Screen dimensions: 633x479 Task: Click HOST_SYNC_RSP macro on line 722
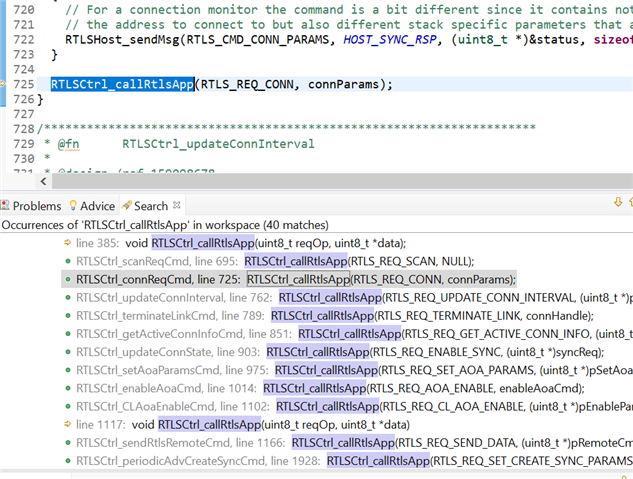[390, 40]
